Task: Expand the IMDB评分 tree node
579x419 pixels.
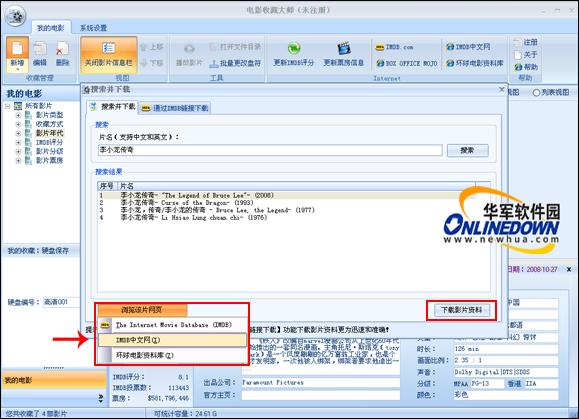Action: [18, 142]
